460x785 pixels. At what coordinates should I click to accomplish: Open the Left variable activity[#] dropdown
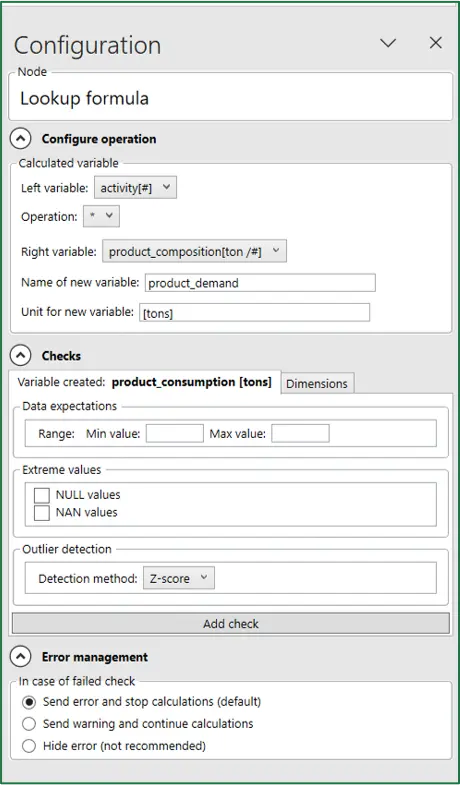click(x=136, y=188)
